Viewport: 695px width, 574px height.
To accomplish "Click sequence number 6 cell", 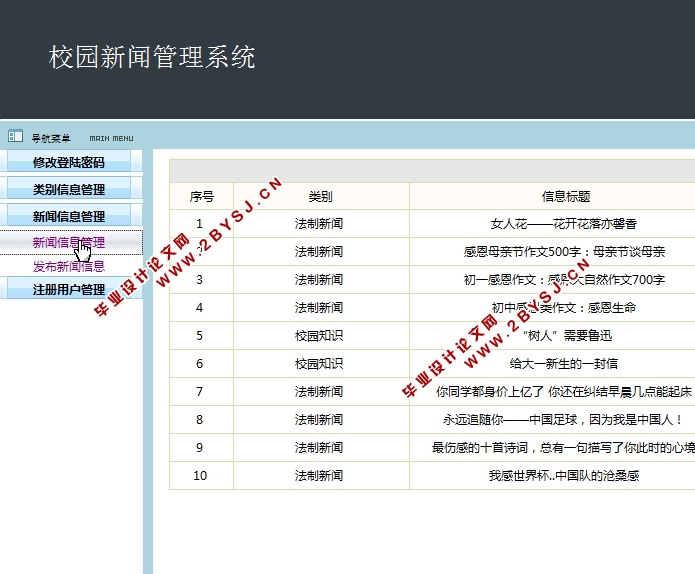I will coord(200,363).
